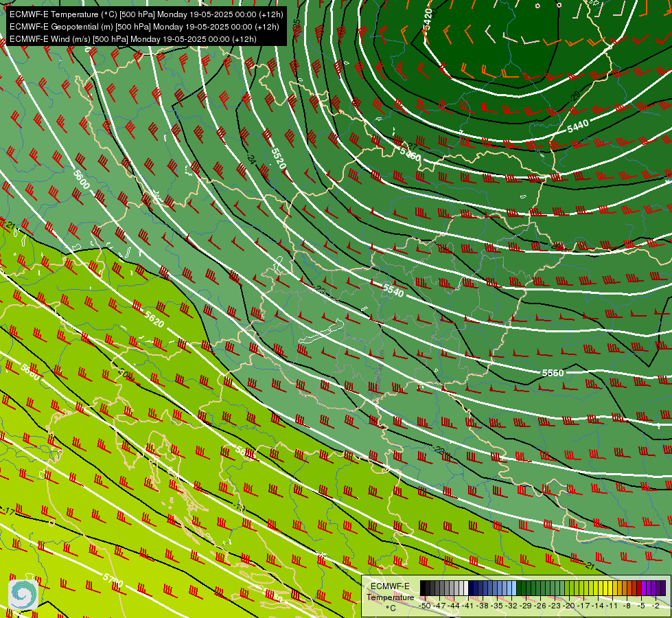Select the 5440 geopotential contour label
This screenshot has width=672, height=618.
[577, 126]
